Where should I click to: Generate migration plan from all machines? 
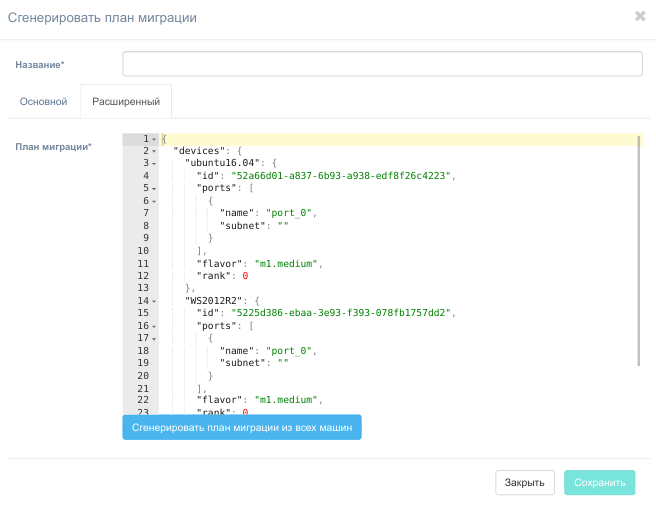point(242,427)
